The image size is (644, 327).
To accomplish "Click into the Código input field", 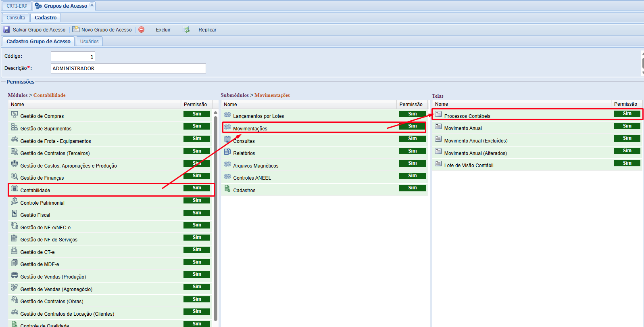I will [73, 57].
